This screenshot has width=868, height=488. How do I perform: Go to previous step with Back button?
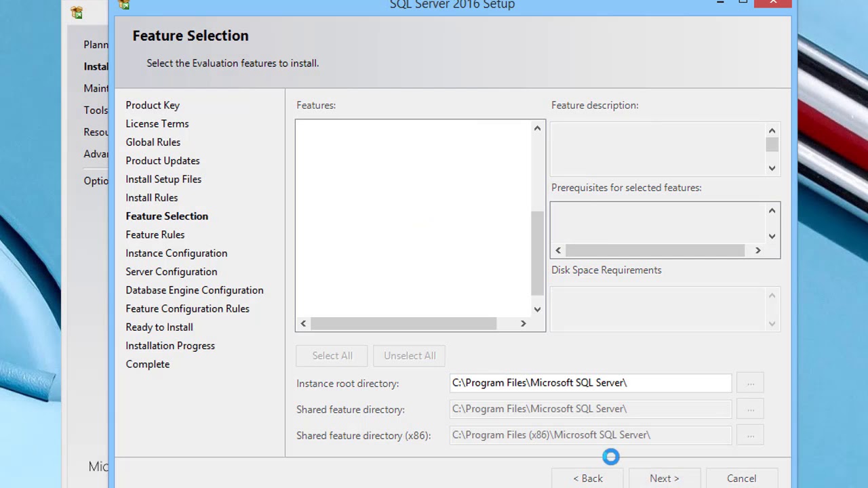click(x=588, y=478)
